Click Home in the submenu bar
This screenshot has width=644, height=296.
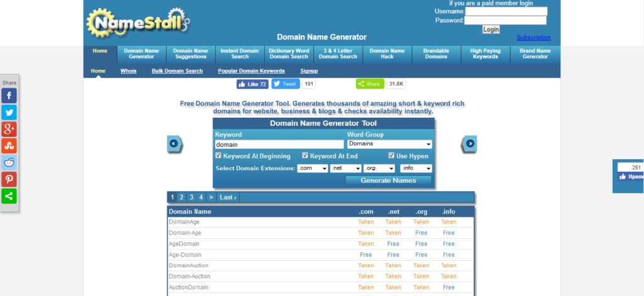(98, 71)
